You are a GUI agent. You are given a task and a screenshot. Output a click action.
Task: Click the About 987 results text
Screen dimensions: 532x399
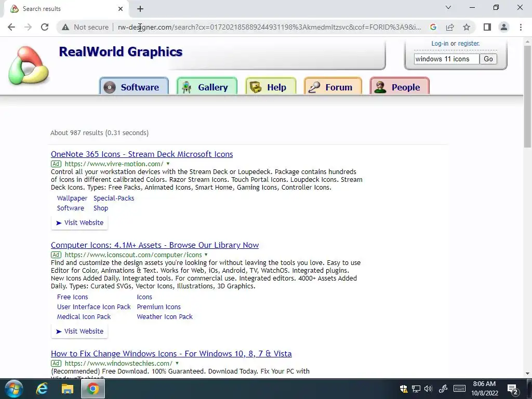coord(99,132)
